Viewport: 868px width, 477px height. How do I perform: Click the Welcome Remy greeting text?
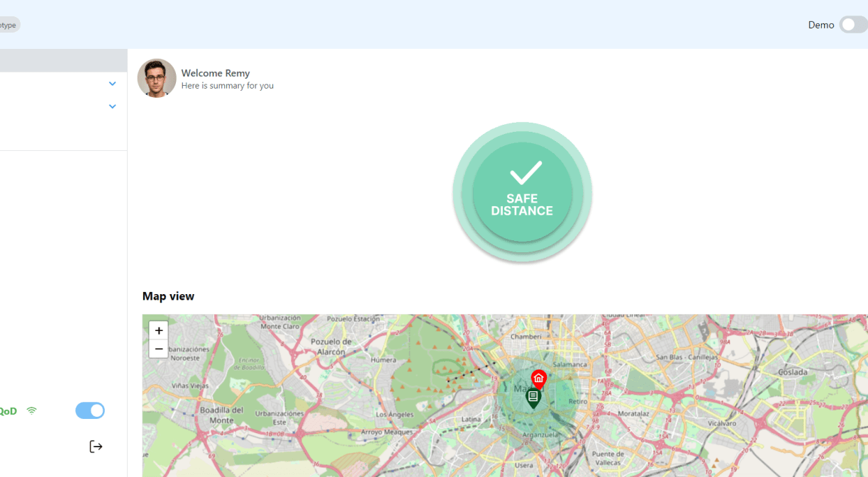click(216, 73)
